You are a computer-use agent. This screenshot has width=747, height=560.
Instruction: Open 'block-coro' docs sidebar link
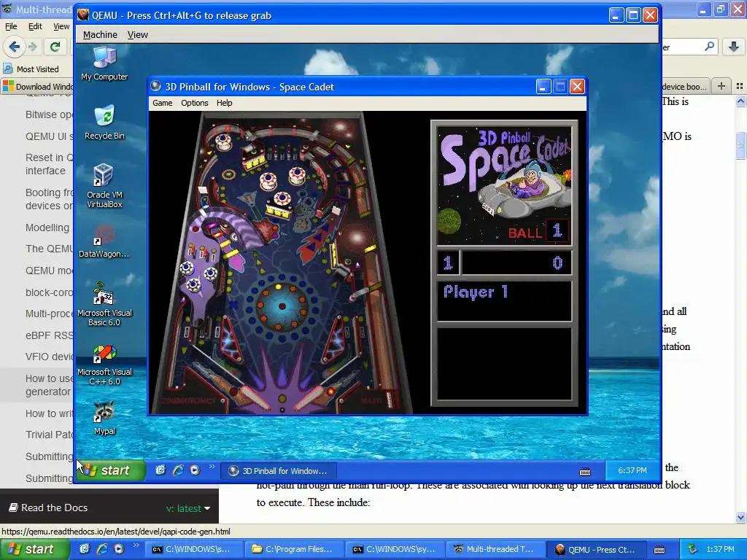[50, 292]
